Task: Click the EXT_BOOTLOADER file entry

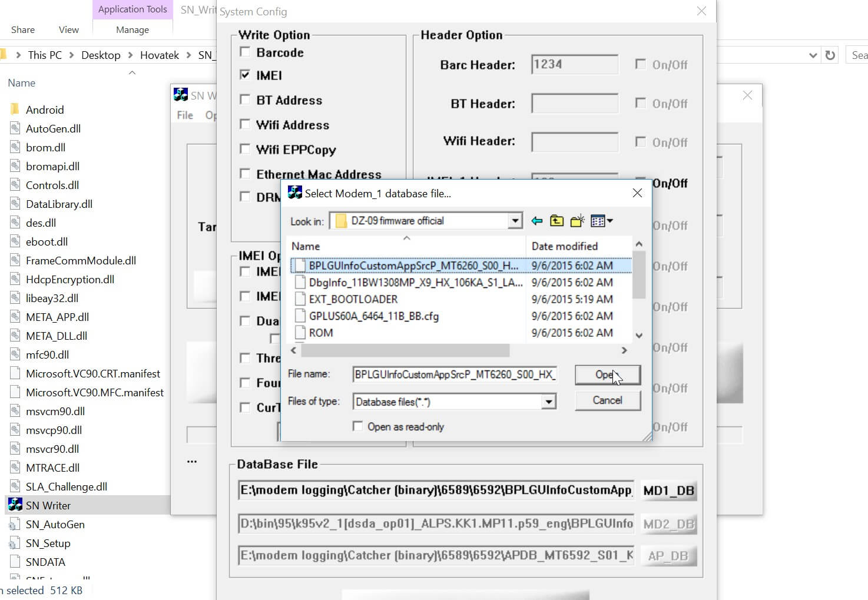Action: (x=355, y=299)
